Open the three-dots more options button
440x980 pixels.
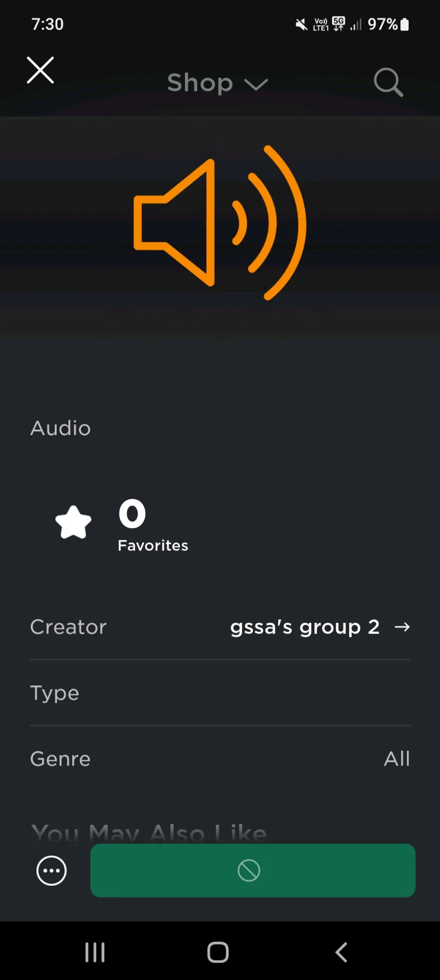click(52, 871)
